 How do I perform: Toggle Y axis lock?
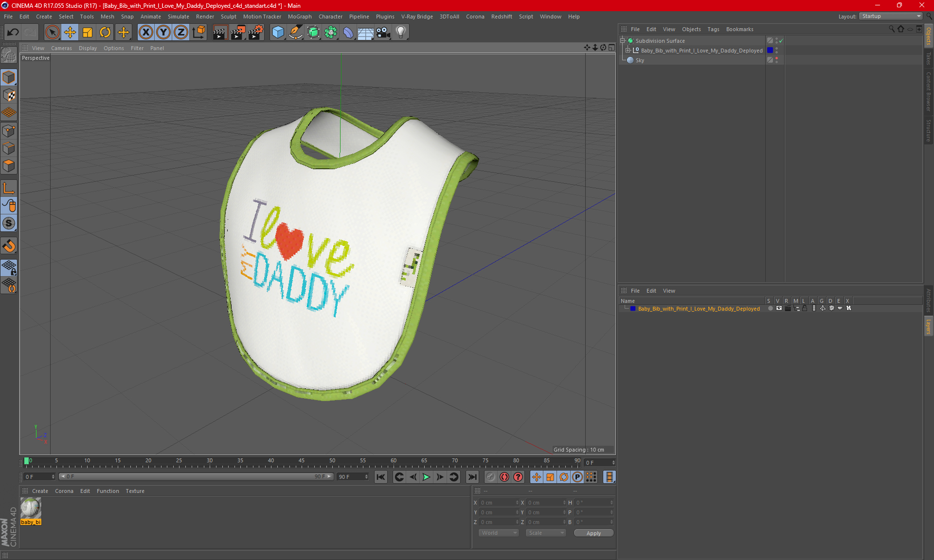click(163, 33)
